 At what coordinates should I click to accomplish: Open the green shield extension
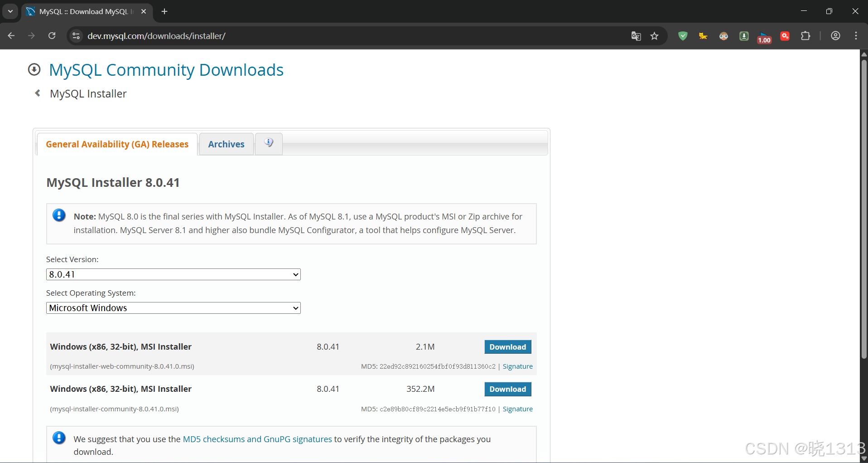[x=683, y=36]
